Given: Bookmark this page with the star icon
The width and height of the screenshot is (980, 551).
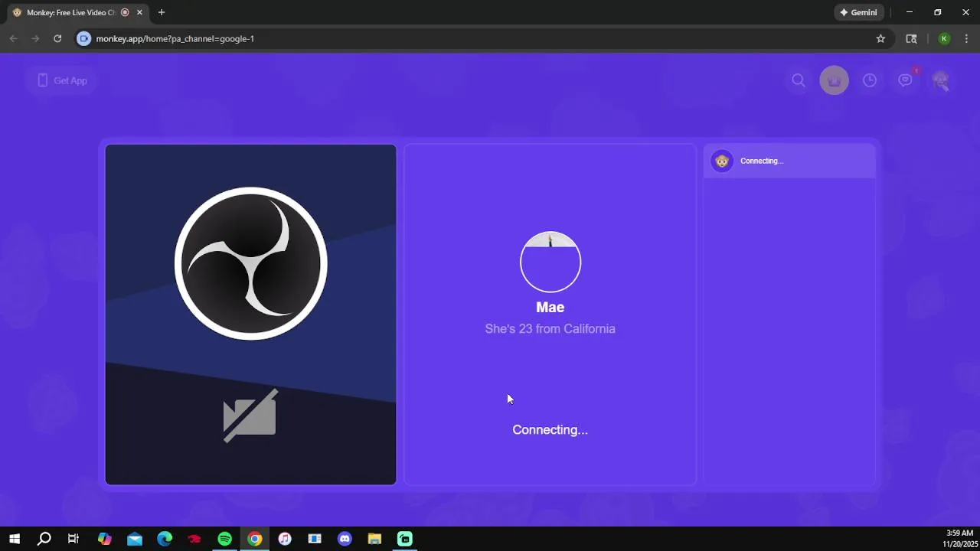Looking at the screenshot, I should click(x=880, y=38).
